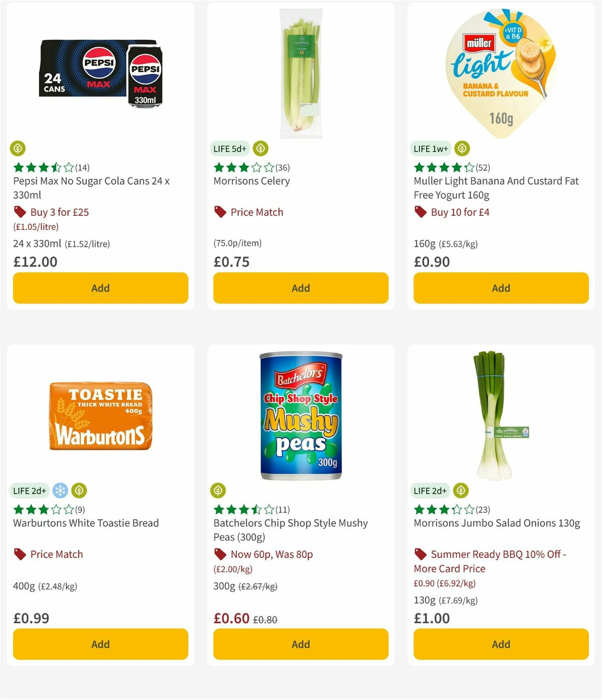Screen dimensions: 602x700
Task: Select the organic icon beside LIFE 5d+ badge
Action: tap(261, 149)
